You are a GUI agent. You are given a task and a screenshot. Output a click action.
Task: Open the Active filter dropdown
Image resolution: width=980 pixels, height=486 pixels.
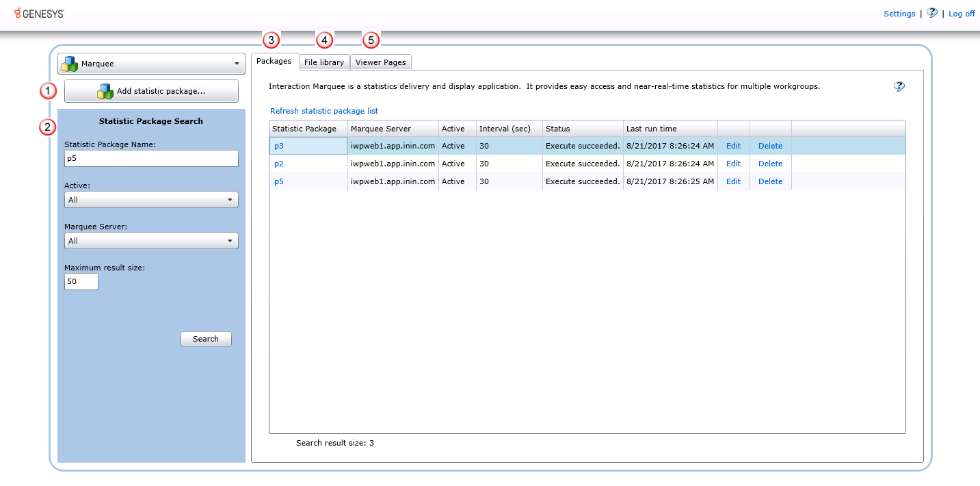point(151,200)
